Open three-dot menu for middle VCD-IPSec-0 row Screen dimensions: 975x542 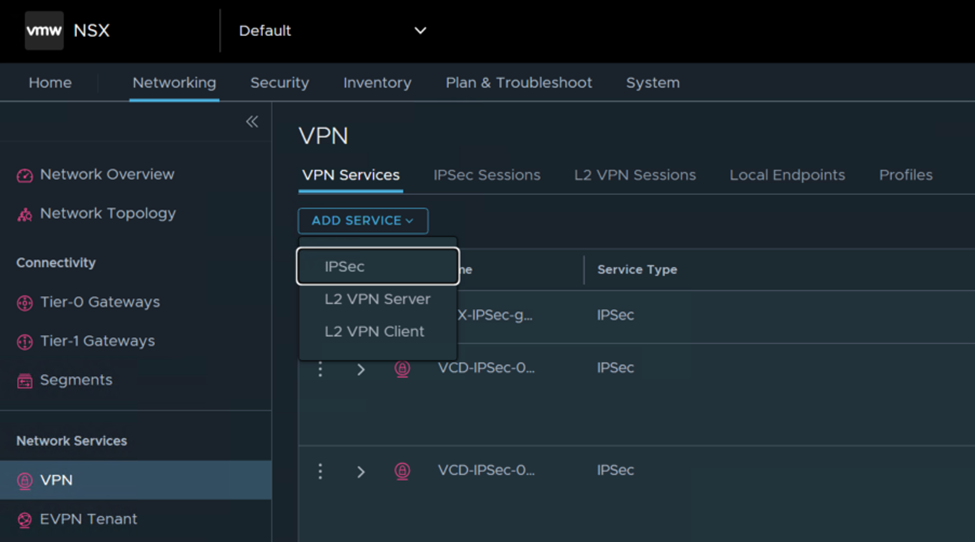point(320,369)
